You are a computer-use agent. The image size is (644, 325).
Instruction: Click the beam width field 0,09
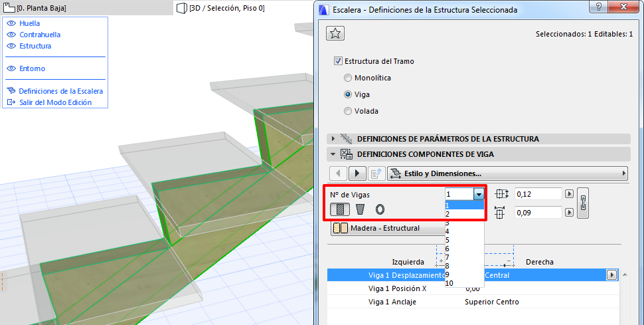[x=538, y=212]
